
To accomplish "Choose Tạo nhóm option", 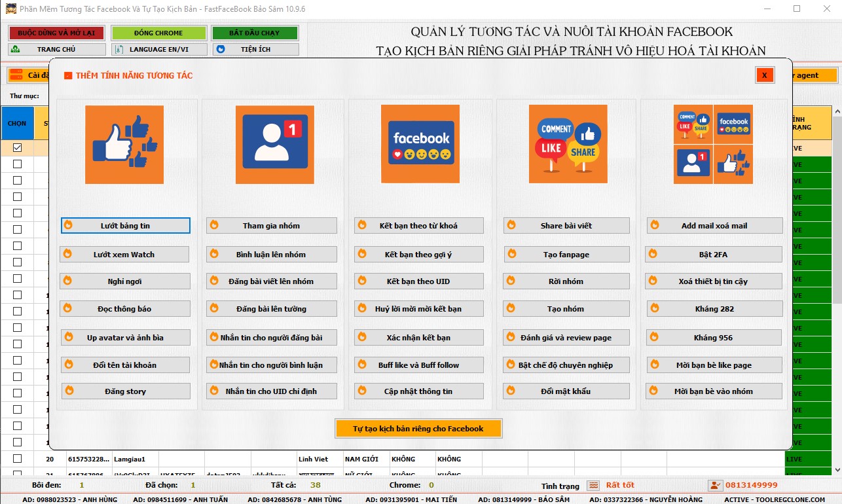I will pyautogui.click(x=566, y=309).
